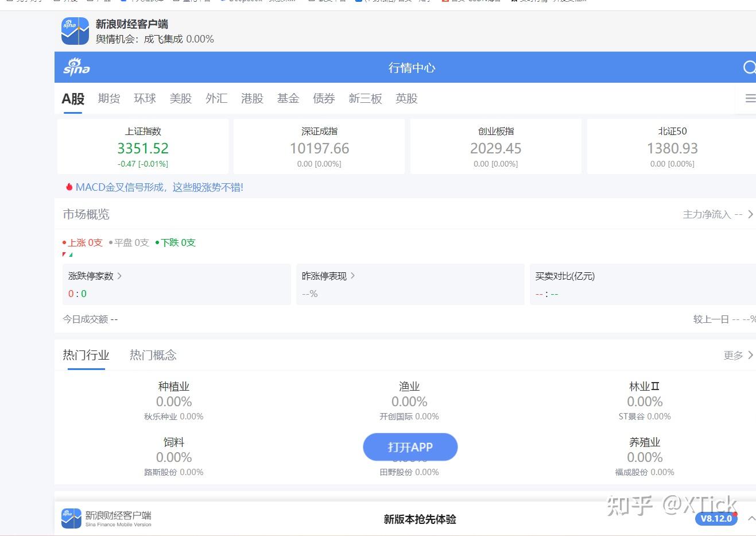756x536 pixels.
Task: Open the MACD金叉信号形成 promo link
Action: tap(160, 187)
